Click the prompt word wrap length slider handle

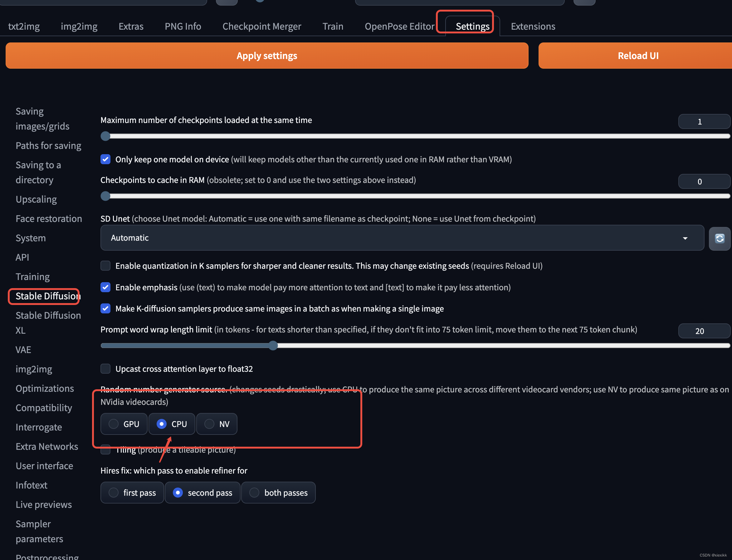point(273,346)
